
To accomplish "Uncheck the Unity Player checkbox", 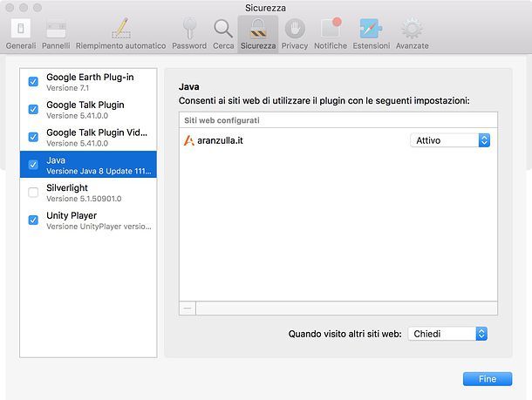I will pos(33,220).
